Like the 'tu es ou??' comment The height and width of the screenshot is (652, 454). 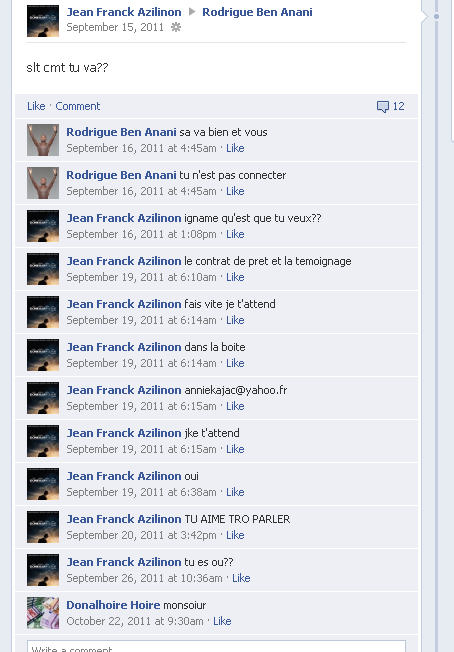(241, 578)
